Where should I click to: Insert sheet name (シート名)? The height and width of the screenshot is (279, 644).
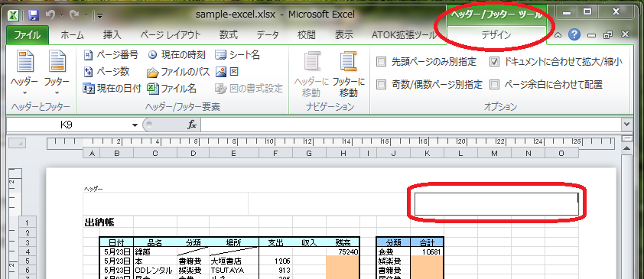click(x=237, y=54)
